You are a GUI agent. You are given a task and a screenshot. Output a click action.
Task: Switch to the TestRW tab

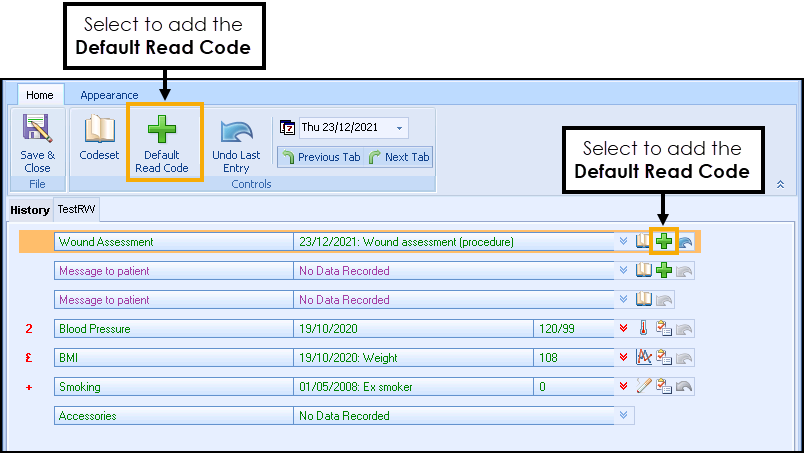click(x=75, y=209)
